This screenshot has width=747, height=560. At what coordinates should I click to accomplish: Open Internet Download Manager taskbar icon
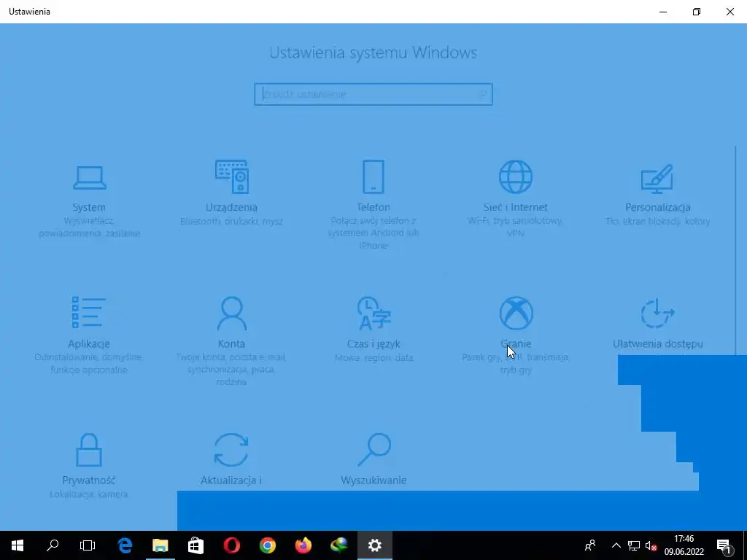pyautogui.click(x=338, y=545)
